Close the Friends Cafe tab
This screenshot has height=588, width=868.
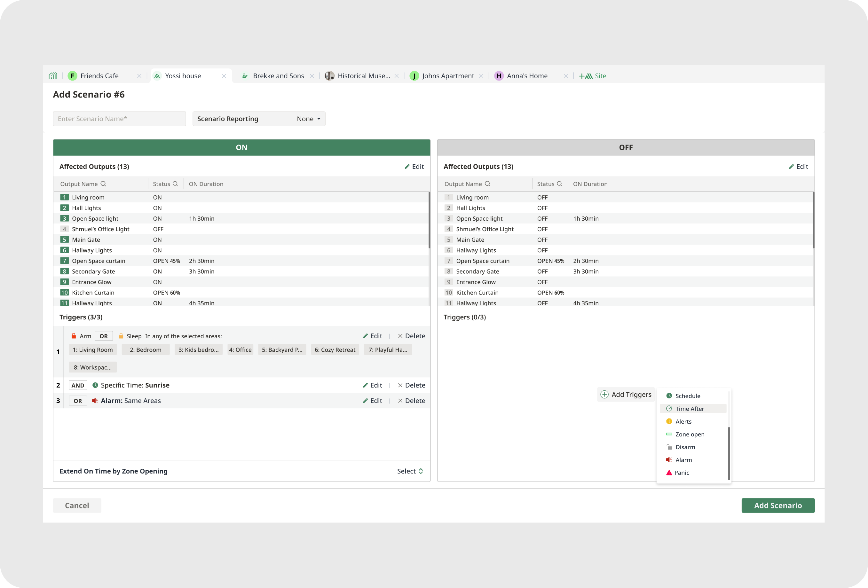(139, 76)
